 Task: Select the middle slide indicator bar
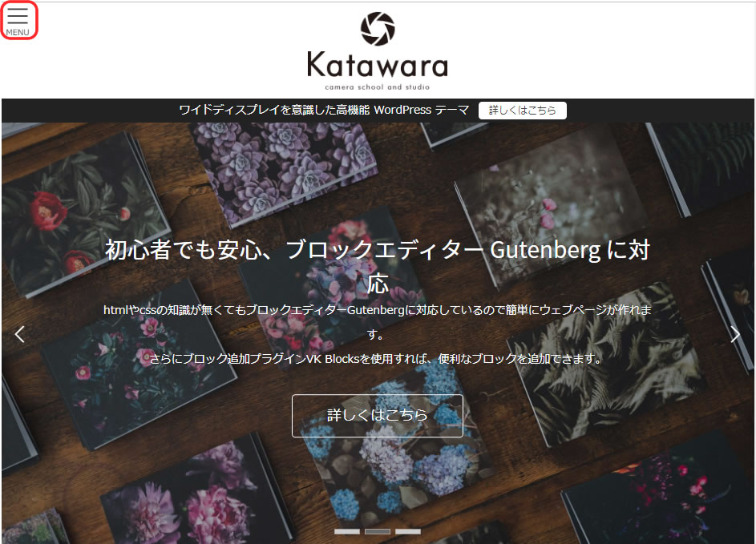coord(378,531)
